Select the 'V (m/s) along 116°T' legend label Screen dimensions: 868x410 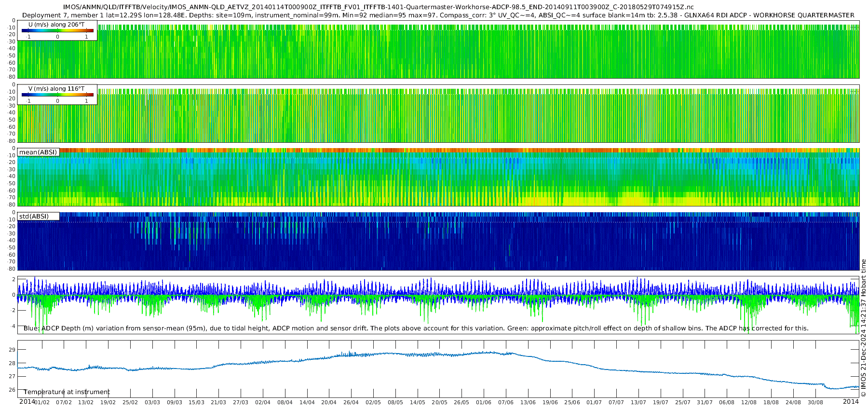56,89
